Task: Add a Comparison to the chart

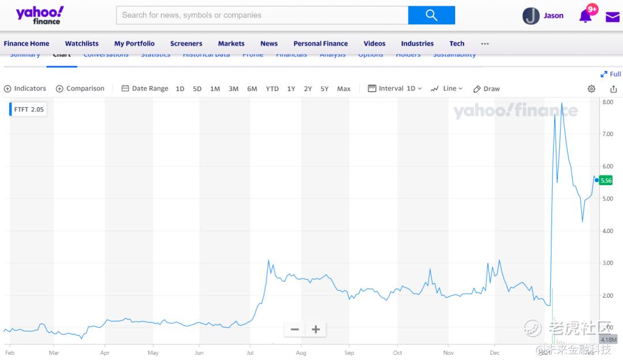Action: pyautogui.click(x=80, y=88)
